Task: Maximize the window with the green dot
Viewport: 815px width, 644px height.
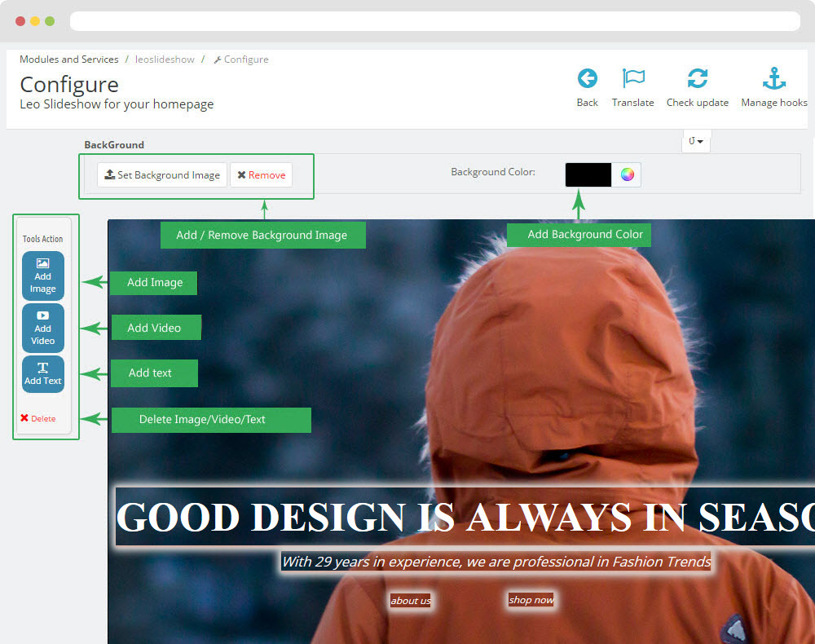Action: pos(50,21)
